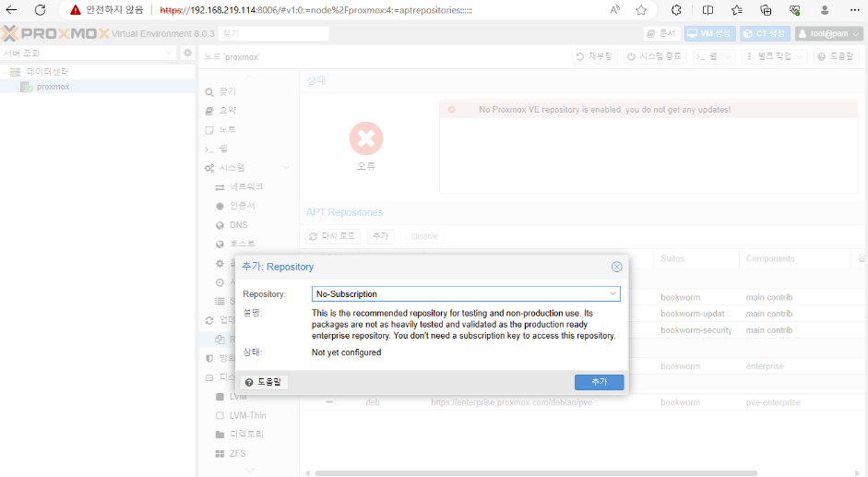Viewport: 868px width, 477px height.
Task: Open the favorites list icon
Action: pos(736,10)
